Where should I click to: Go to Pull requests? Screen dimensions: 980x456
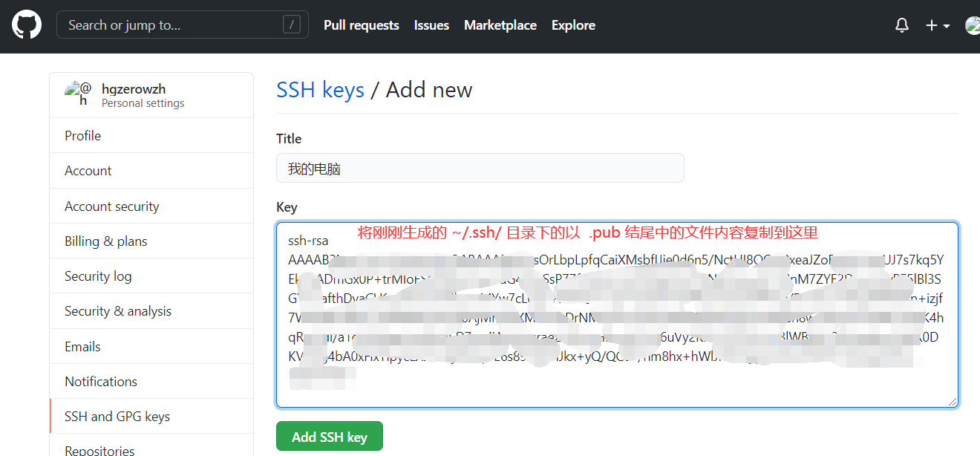tap(362, 25)
